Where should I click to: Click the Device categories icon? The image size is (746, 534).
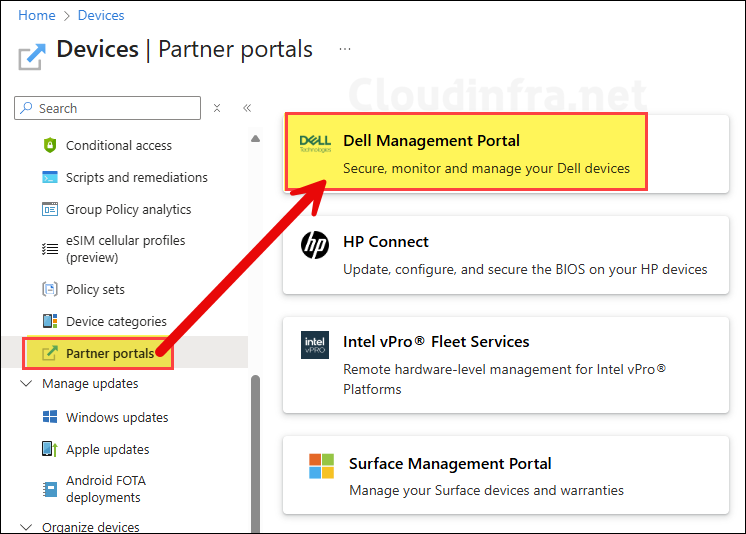[x=49, y=321]
